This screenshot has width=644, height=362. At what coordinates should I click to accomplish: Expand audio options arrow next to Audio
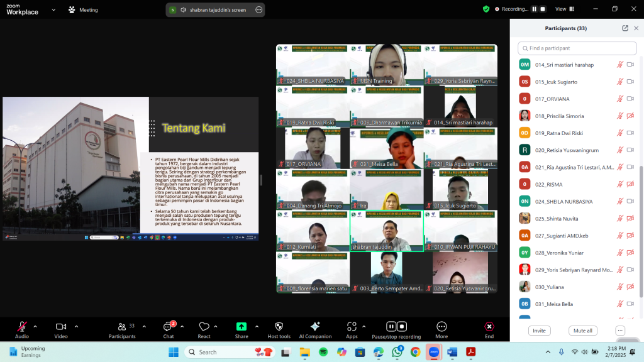(35, 326)
